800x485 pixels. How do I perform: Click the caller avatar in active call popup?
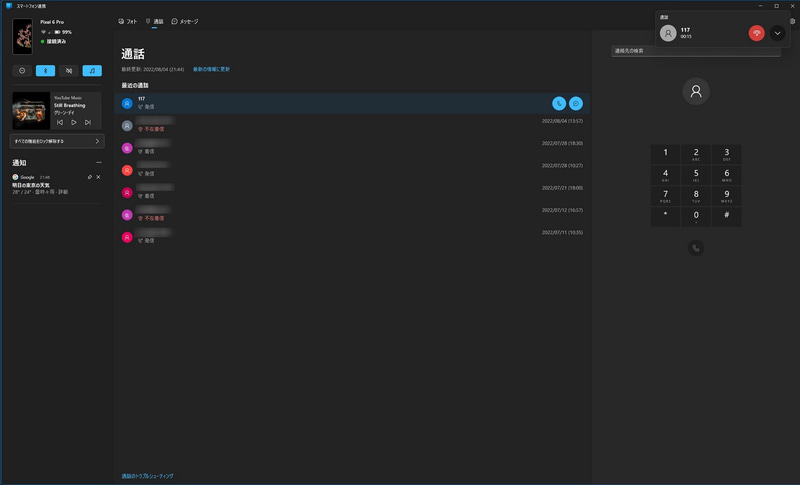point(668,33)
